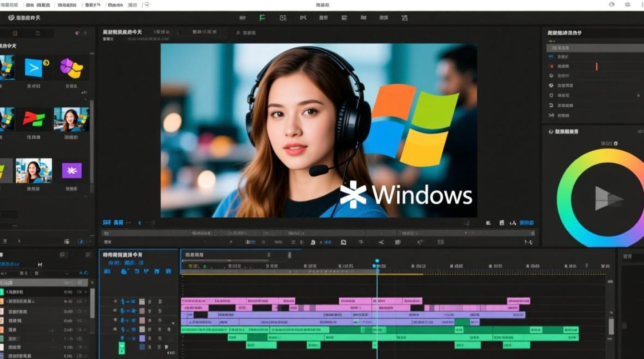Image resolution: width=644 pixels, height=359 pixels.
Task: Select the green flag tool in the top toolbar
Action: (261, 18)
